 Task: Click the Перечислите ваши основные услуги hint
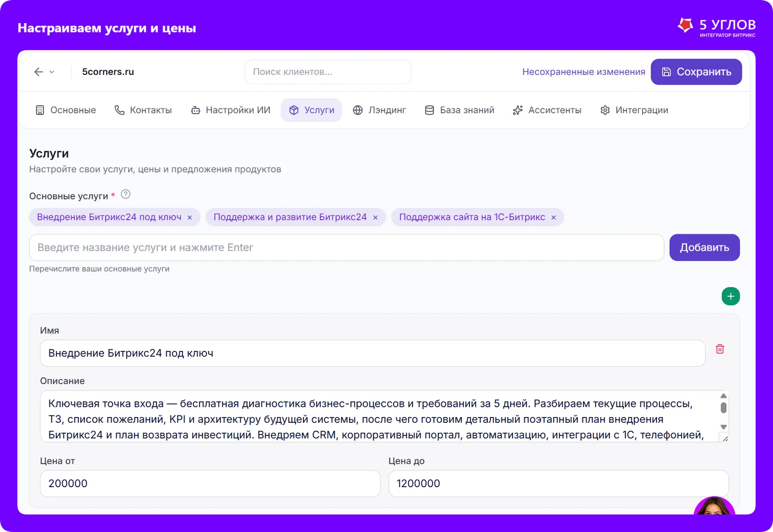[99, 269]
